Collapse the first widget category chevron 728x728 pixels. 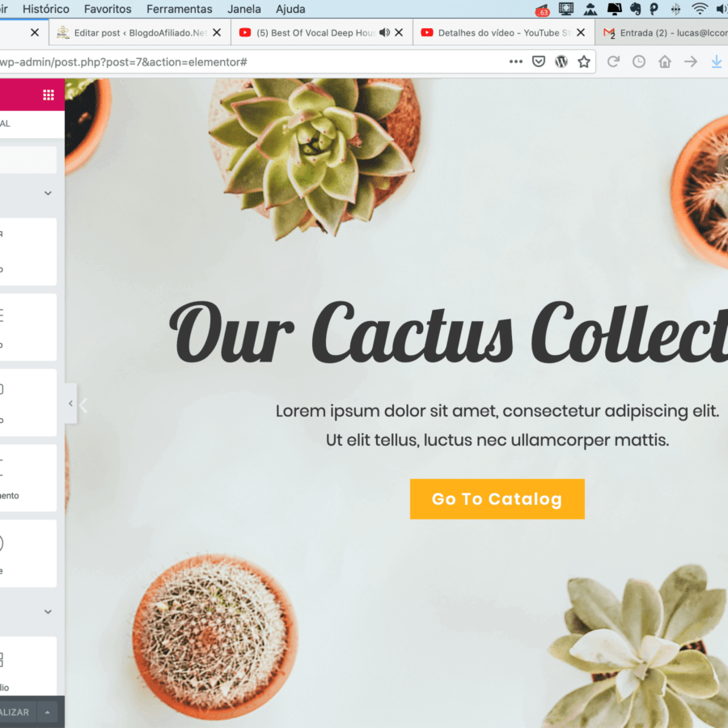pyautogui.click(x=48, y=193)
